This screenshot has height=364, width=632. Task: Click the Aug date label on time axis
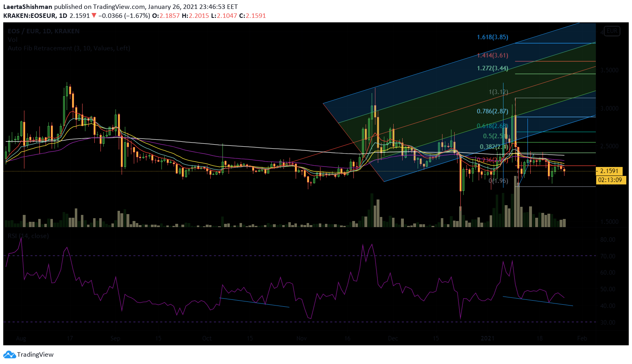pyautogui.click(x=21, y=338)
